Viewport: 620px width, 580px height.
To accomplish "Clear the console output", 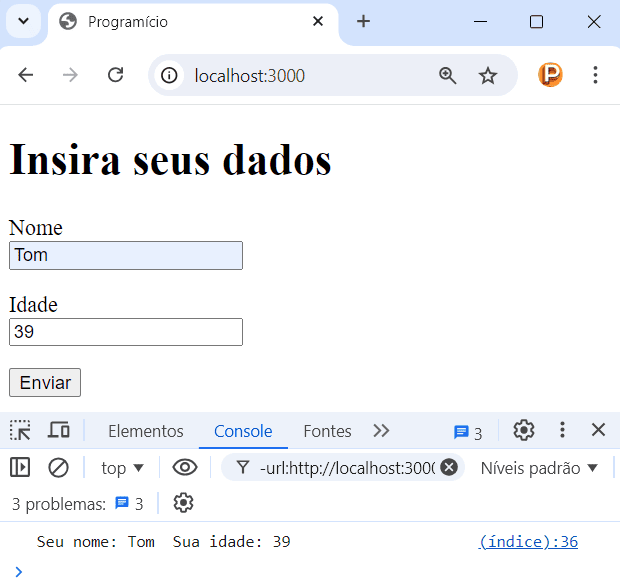I will (59, 468).
